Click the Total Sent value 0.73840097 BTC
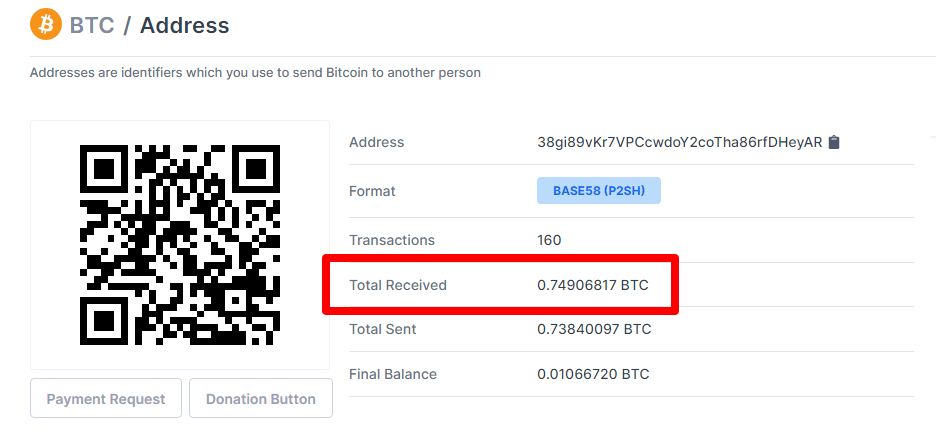Image resolution: width=936 pixels, height=437 pixels. (594, 329)
